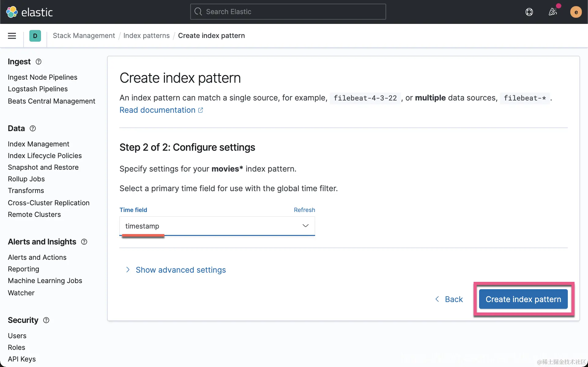Click help icon beside Alerts and Insights

pos(84,242)
